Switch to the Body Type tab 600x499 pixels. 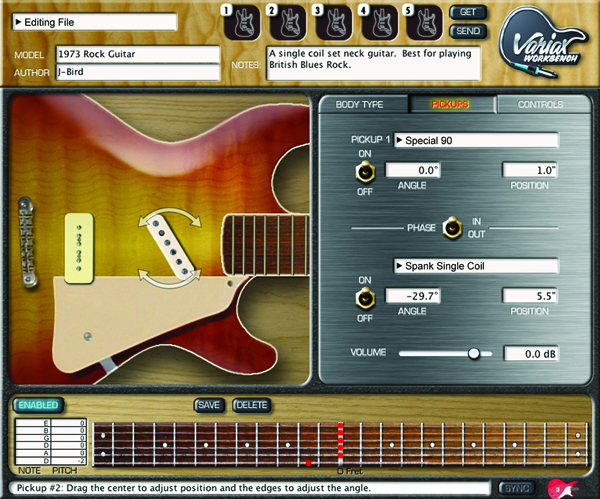tap(363, 104)
